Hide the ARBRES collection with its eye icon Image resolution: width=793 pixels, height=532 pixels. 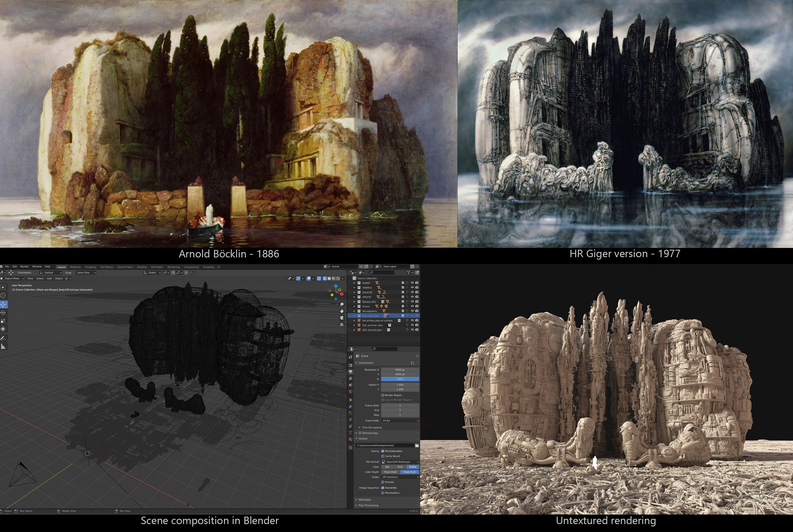tap(412, 288)
